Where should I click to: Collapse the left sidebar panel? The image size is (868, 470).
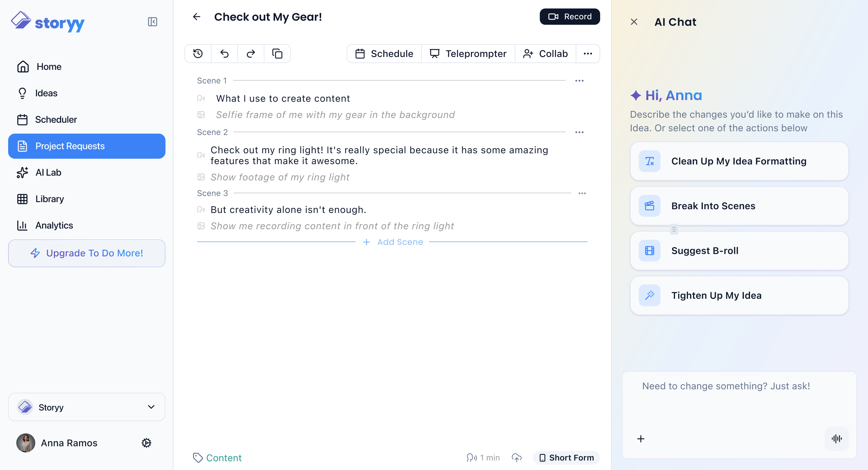[x=153, y=22]
